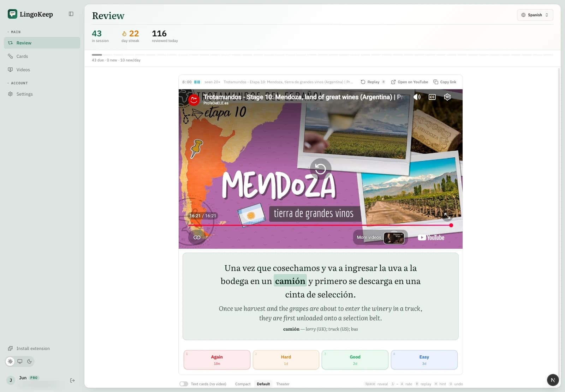Screen dimensions: 565x392
Task: Rate the card Hard
Action: point(286,360)
